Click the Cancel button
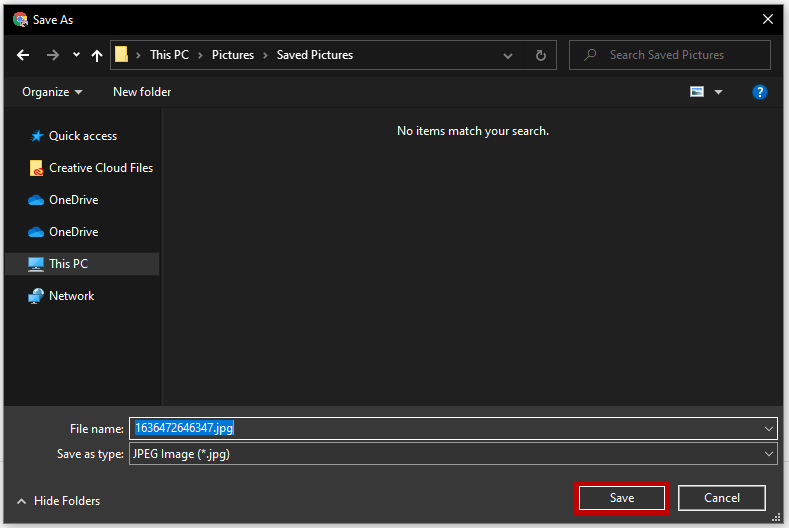The image size is (789, 528). pos(721,498)
